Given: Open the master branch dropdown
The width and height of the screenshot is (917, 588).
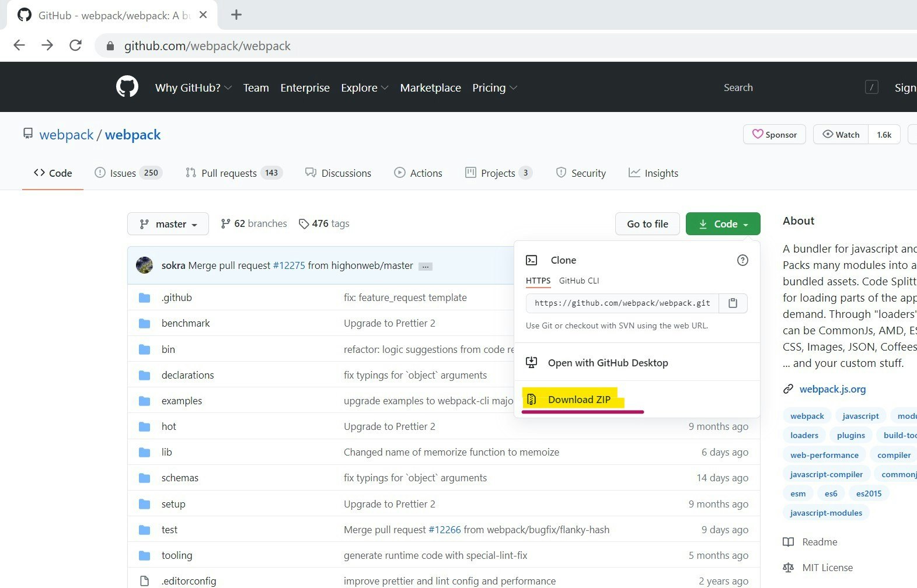Looking at the screenshot, I should pyautogui.click(x=168, y=224).
